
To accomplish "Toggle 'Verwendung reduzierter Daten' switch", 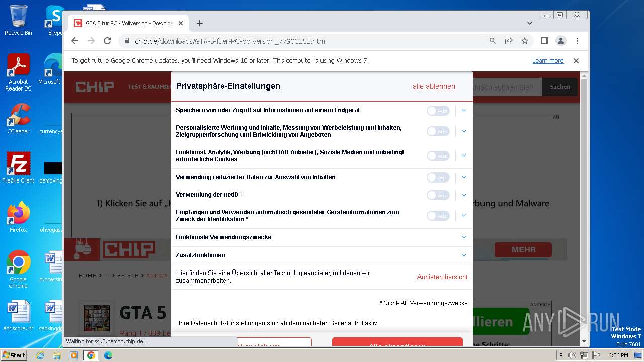I will 438,177.
